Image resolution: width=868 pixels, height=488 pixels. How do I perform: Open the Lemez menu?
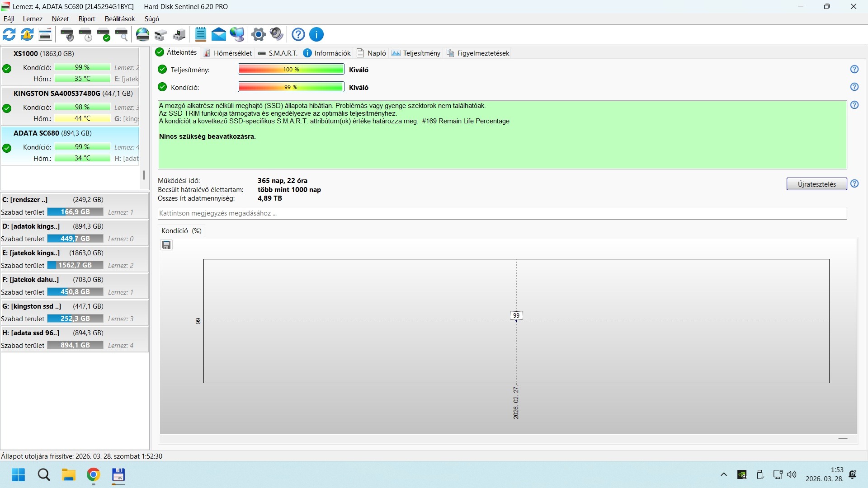click(x=33, y=19)
